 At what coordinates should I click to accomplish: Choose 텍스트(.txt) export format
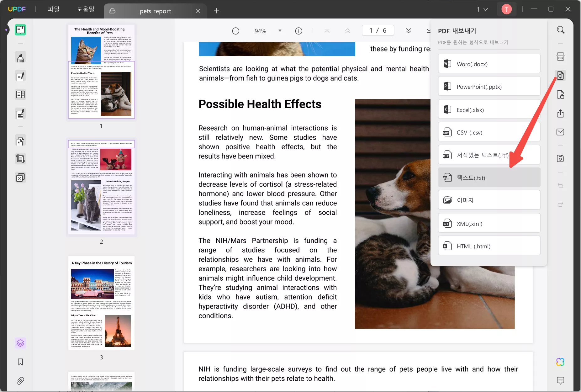489,178
